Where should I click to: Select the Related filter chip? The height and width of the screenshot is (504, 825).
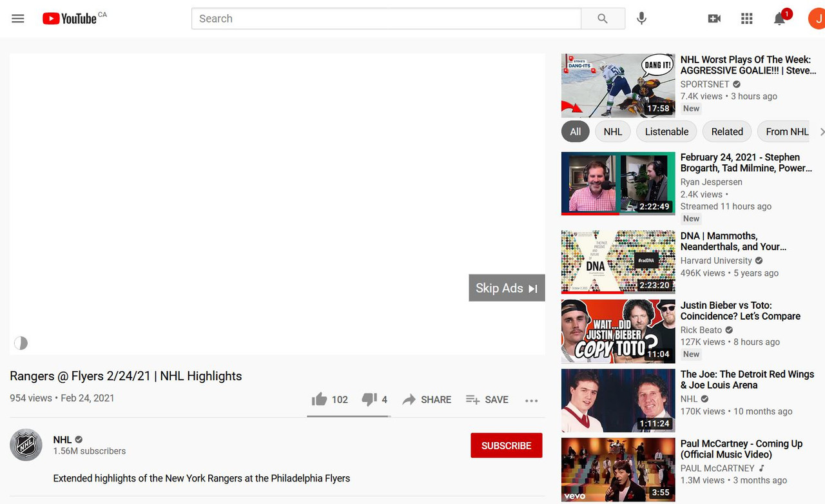[727, 131]
